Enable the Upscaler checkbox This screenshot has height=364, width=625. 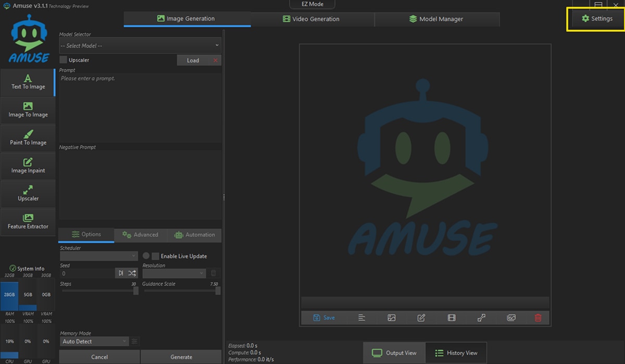coord(64,60)
